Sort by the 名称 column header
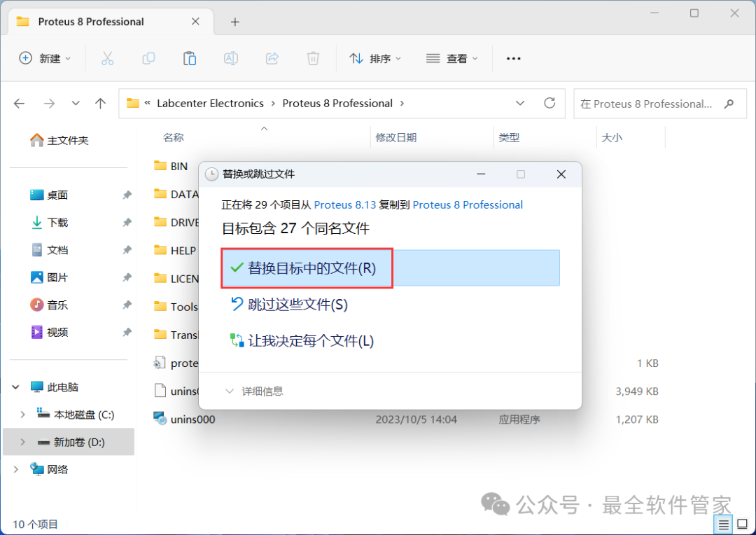Image resolution: width=756 pixels, height=535 pixels. coord(174,137)
